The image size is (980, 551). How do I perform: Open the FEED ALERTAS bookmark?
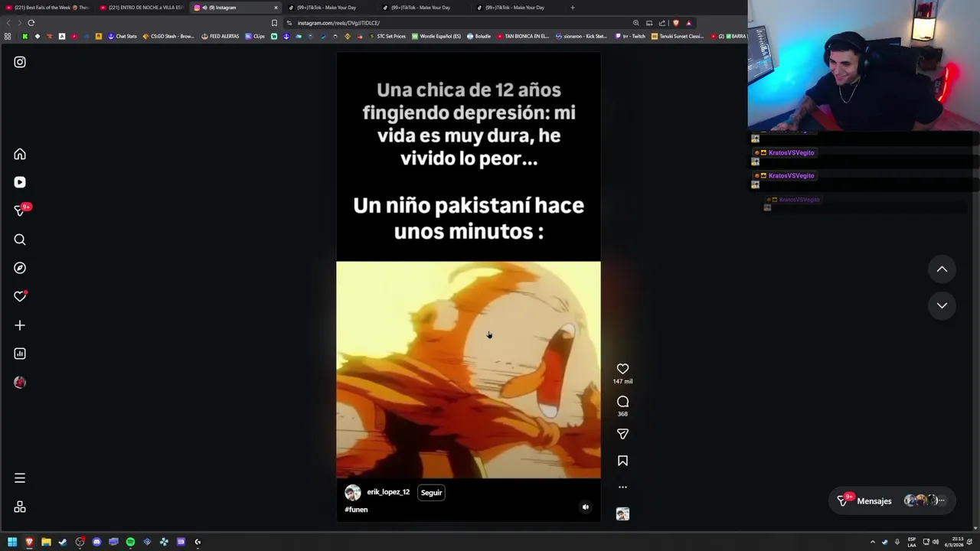click(x=220, y=36)
